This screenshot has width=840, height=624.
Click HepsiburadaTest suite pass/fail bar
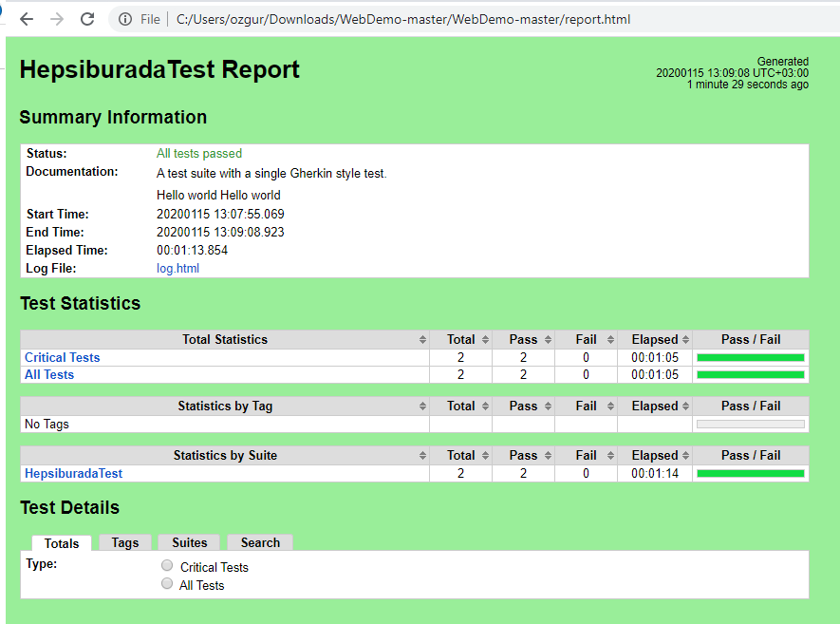(x=751, y=473)
